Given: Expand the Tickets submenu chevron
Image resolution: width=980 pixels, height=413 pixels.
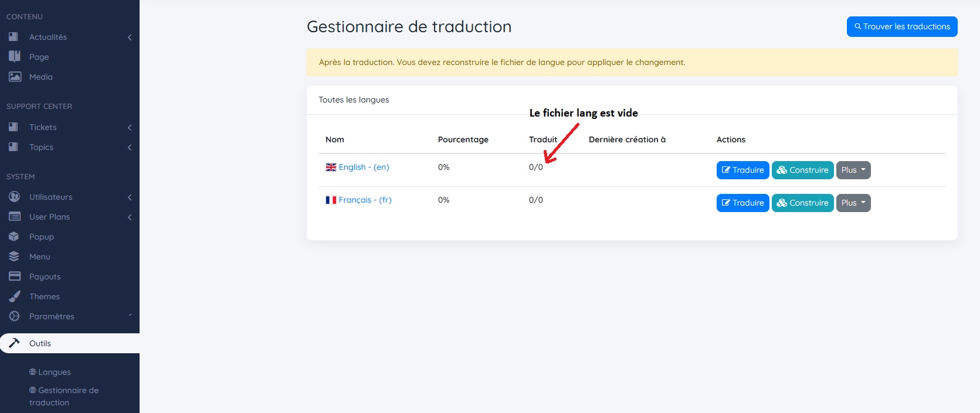Looking at the screenshot, I should coord(130,128).
